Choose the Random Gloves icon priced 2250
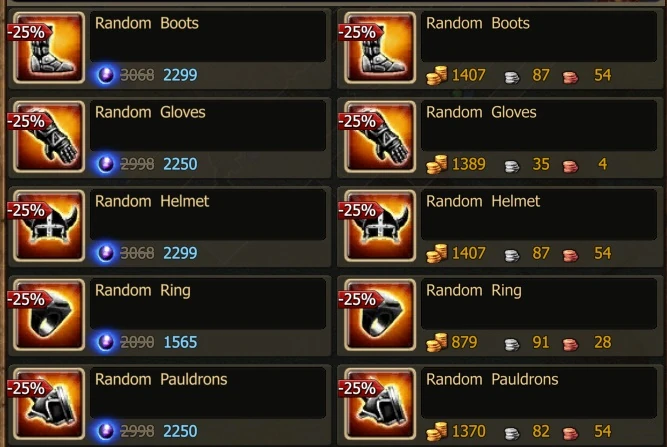This screenshot has height=447, width=667. pyautogui.click(x=49, y=137)
